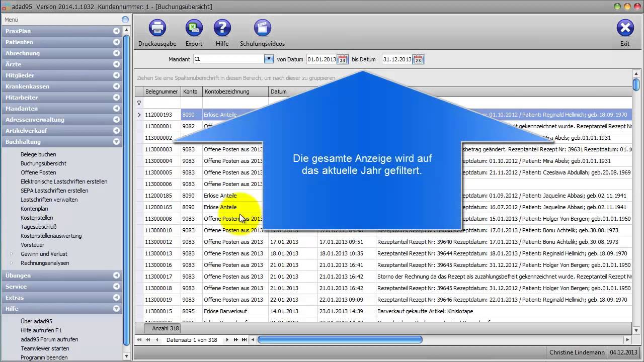
Task: Click Teamviewer starten link
Action: tap(45, 348)
